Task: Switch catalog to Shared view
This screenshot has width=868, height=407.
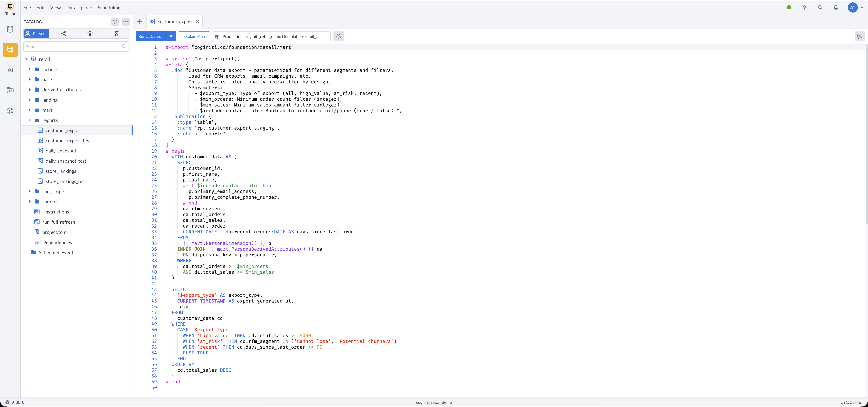Action: pyautogui.click(x=63, y=33)
